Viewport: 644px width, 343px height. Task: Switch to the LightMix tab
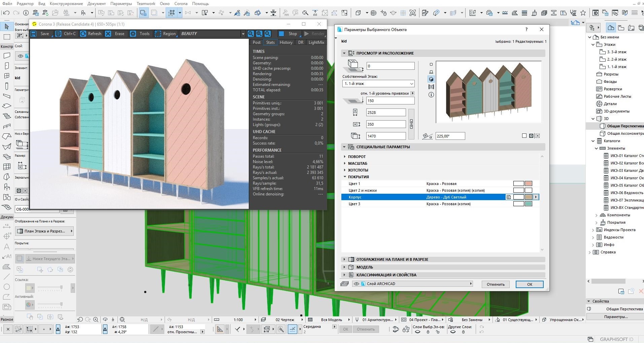pos(316,42)
